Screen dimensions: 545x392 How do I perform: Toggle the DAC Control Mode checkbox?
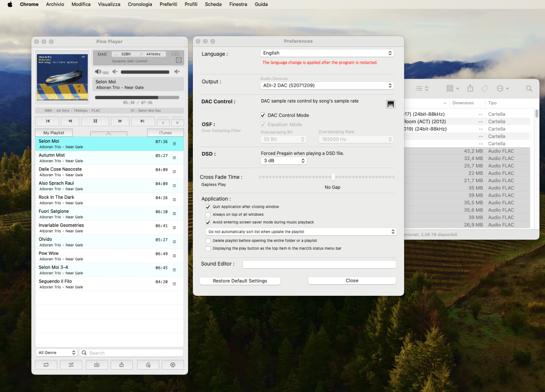(x=263, y=115)
